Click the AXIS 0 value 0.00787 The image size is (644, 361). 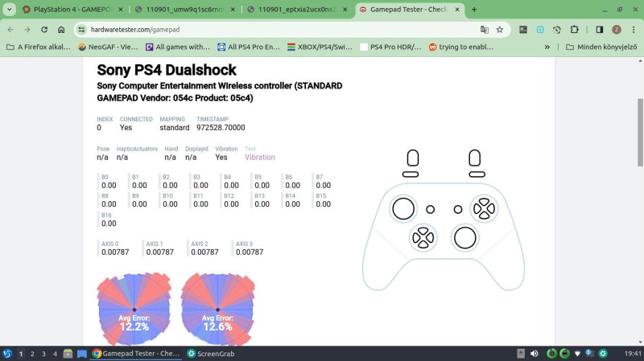pos(115,252)
